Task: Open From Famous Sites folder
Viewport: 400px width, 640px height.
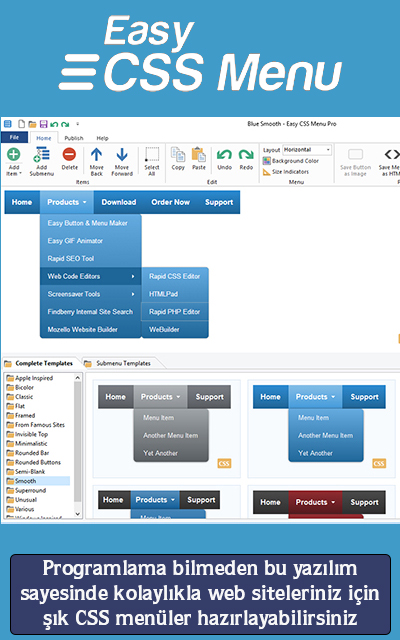Action: (x=36, y=425)
